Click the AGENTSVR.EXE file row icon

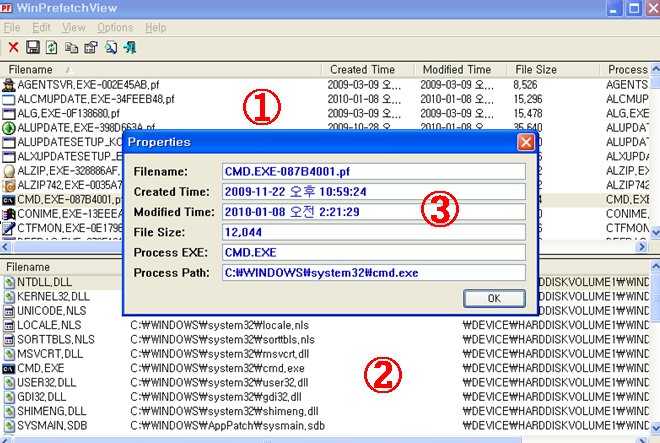pos(8,85)
